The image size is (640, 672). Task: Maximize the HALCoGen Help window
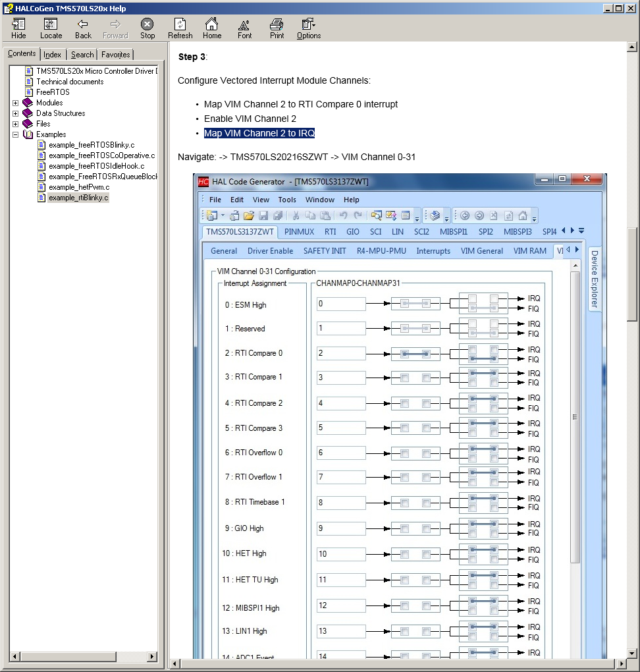pos(620,8)
